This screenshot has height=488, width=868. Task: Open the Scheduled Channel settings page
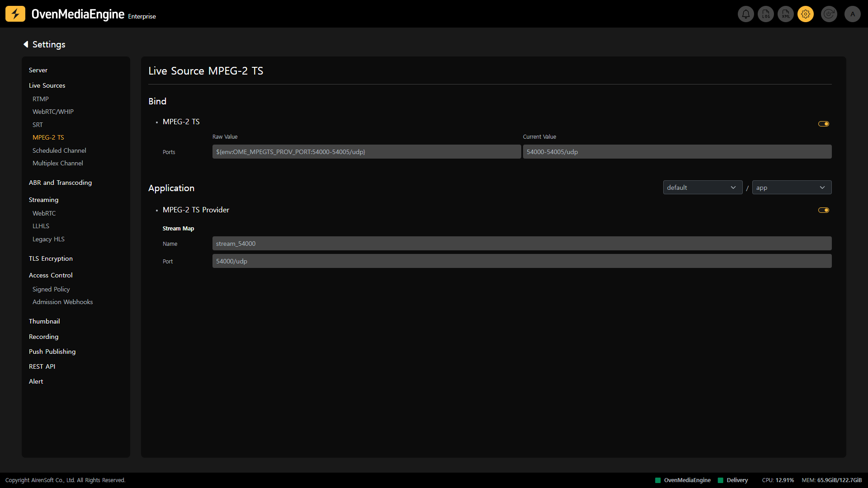pyautogui.click(x=59, y=150)
